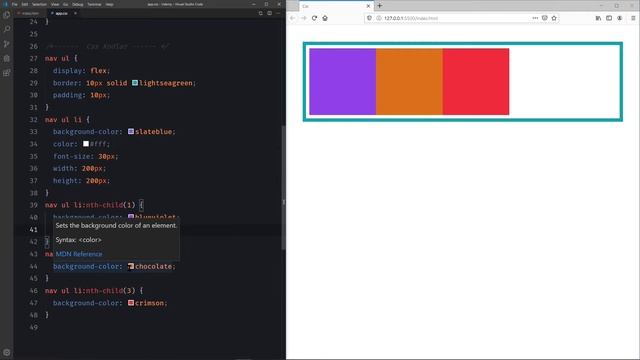This screenshot has height=360, width=640.
Task: Click the split editor icon in VS Code
Action: [269, 13]
